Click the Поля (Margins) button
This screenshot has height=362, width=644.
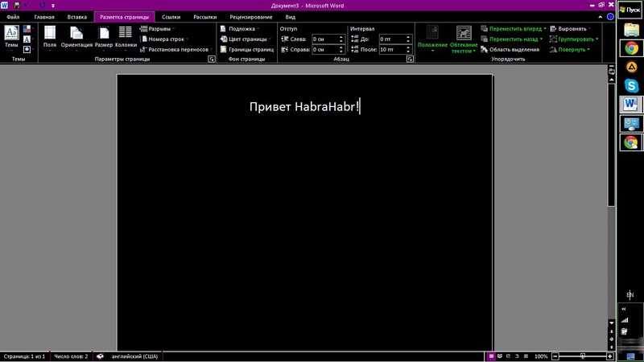(50, 39)
